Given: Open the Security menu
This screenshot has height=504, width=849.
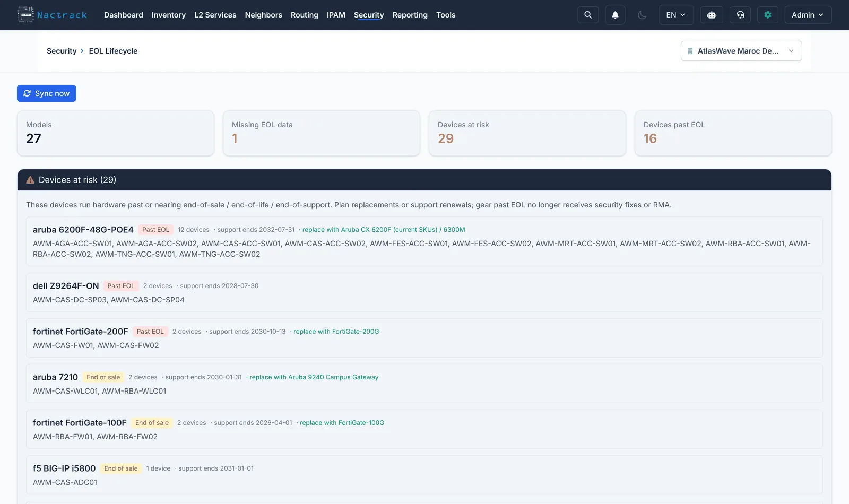Looking at the screenshot, I should pyautogui.click(x=369, y=15).
